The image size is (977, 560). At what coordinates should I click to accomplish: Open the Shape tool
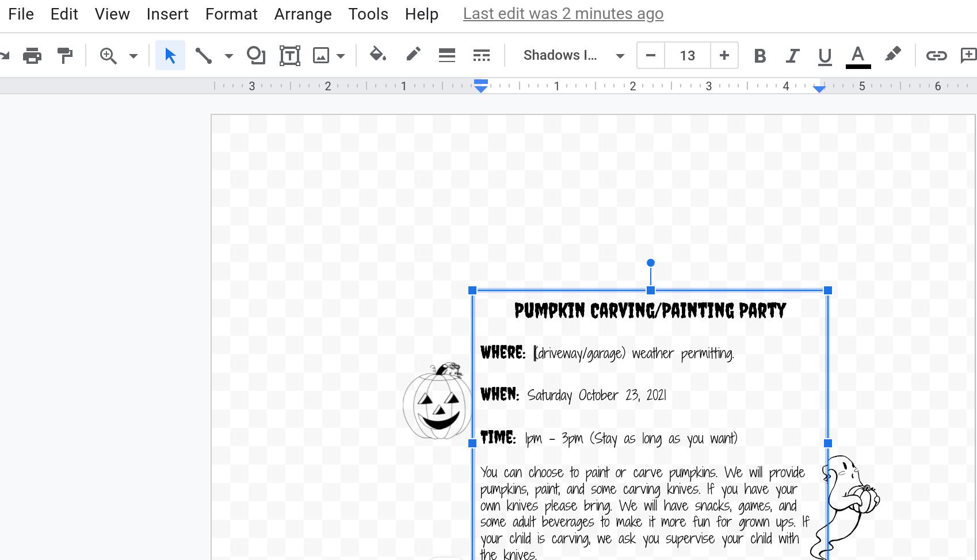(x=256, y=55)
